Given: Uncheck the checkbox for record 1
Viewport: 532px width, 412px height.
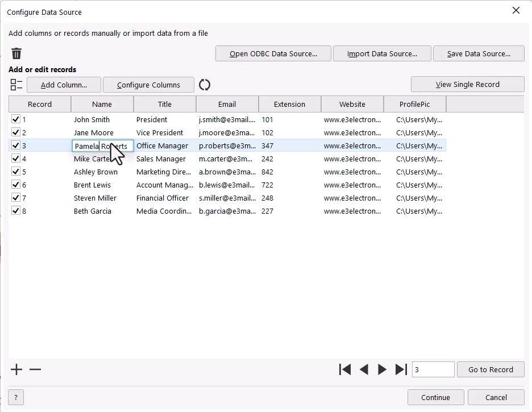Looking at the screenshot, I should [x=15, y=119].
